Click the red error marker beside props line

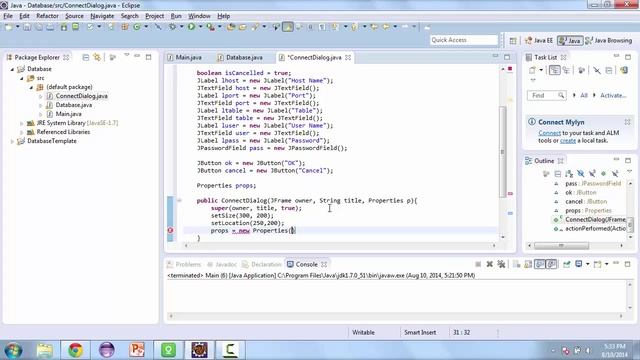pos(171,230)
